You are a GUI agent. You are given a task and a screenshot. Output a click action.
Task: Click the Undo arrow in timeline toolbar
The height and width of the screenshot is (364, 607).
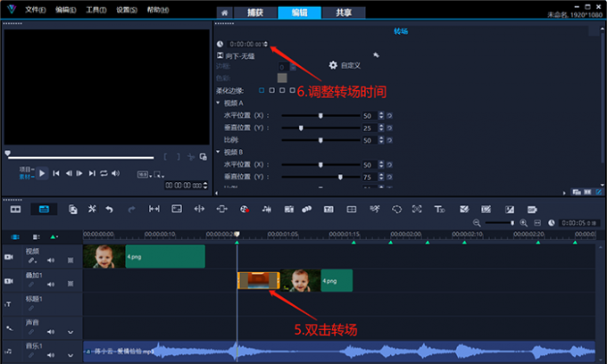click(x=109, y=209)
